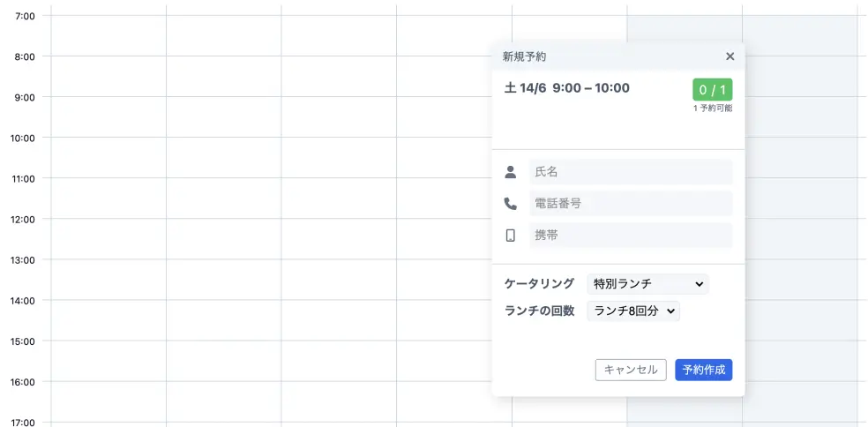Focus the 氏名 name input field
Image resolution: width=868 pixels, height=427 pixels.
click(630, 172)
